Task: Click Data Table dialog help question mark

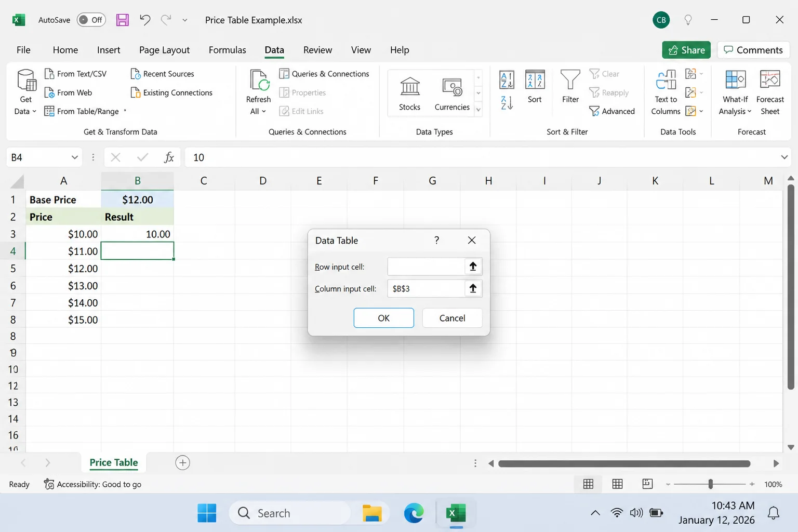Action: [x=436, y=240]
